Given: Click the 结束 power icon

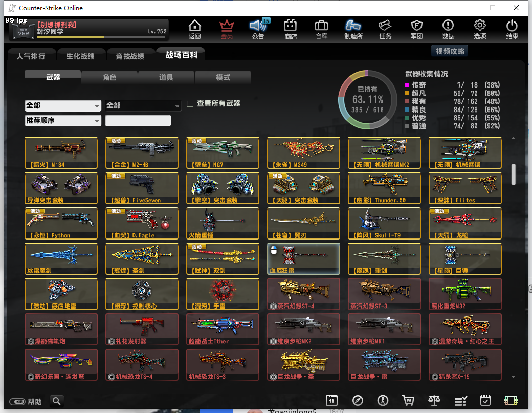Looking at the screenshot, I should 512,29.
